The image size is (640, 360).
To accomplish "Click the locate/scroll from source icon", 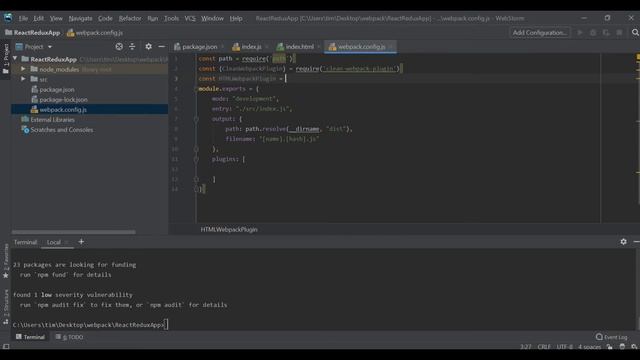I will [x=119, y=47].
